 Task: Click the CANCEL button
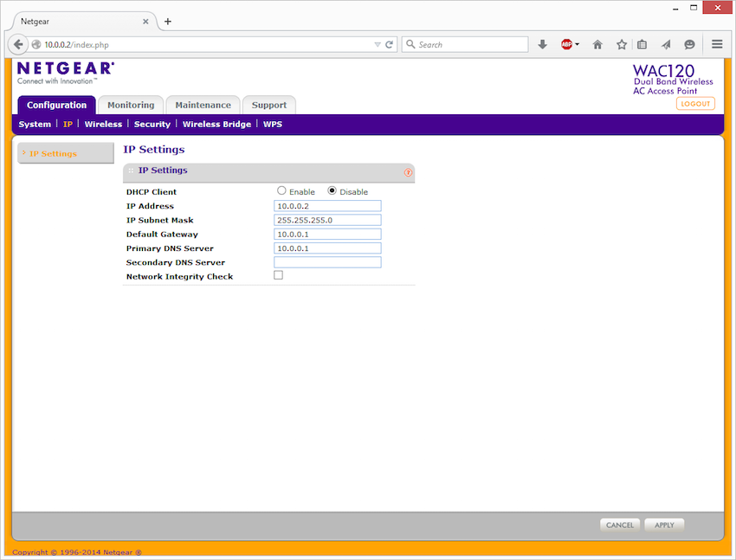[620, 525]
